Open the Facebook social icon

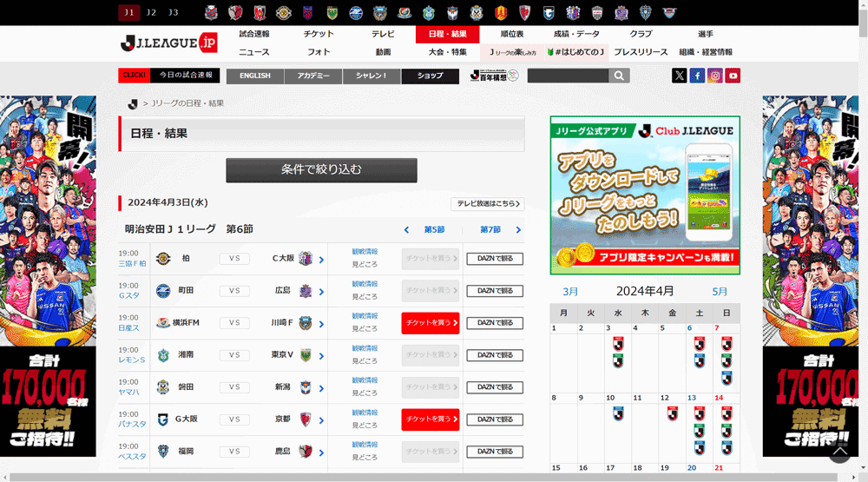tap(697, 76)
